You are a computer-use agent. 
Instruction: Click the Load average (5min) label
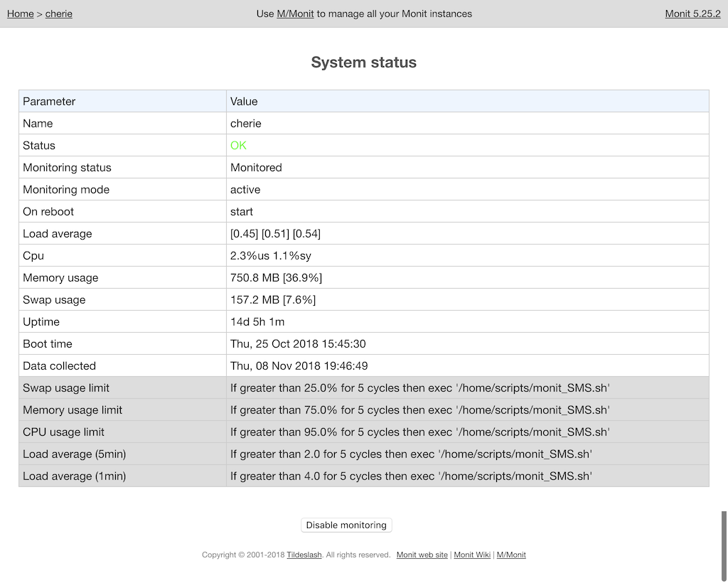pos(74,454)
